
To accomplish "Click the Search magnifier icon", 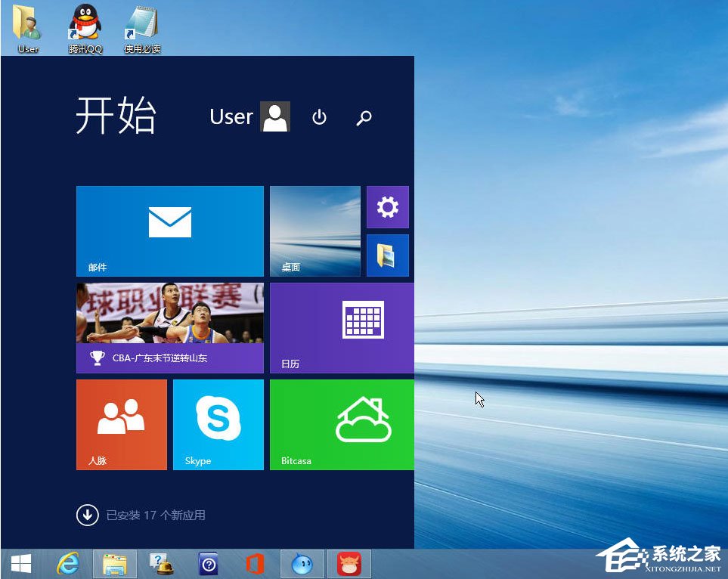I will pyautogui.click(x=364, y=118).
